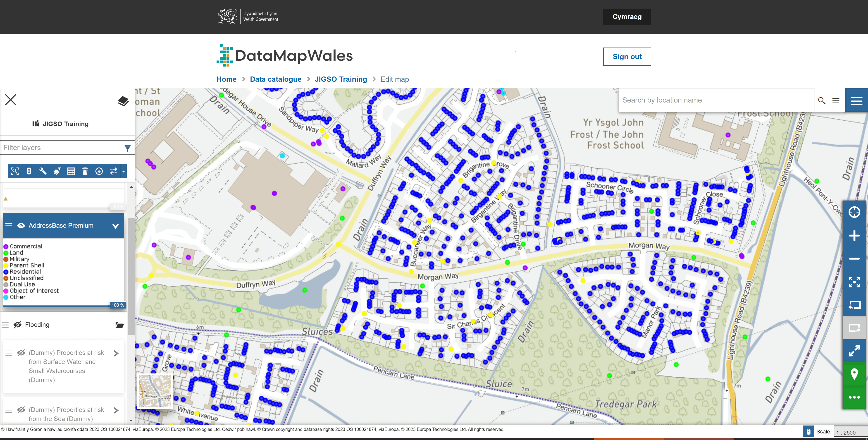868x440 pixels.
Task: Click the swap arrows tool icon
Action: (114, 171)
